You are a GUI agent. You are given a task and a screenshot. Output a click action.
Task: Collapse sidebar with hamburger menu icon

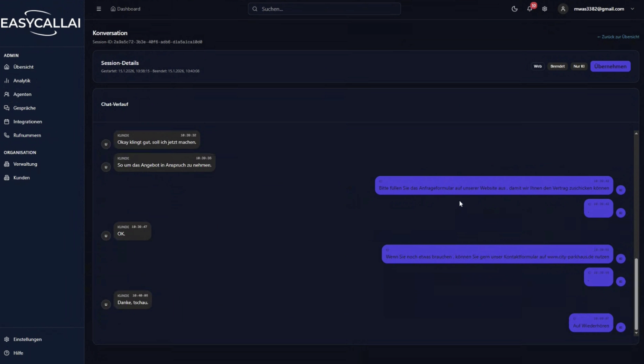(x=99, y=9)
